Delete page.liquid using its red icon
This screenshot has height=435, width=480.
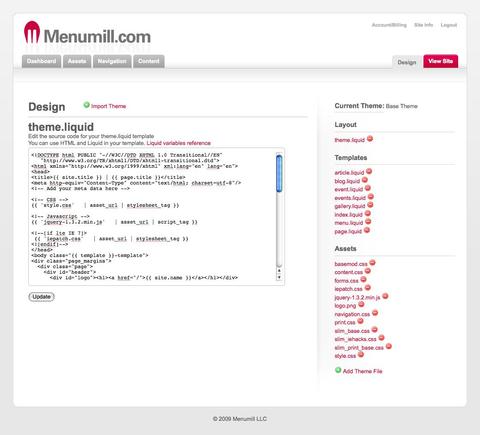[367, 230]
